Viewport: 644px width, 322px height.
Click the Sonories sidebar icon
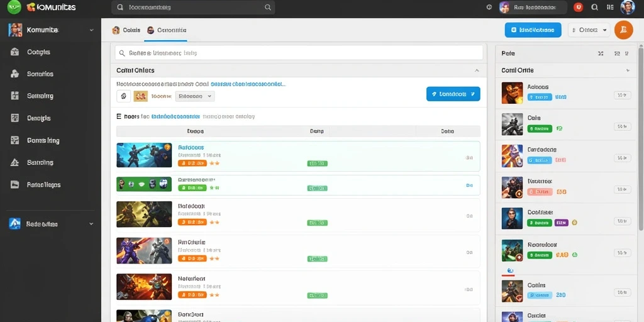(x=15, y=74)
